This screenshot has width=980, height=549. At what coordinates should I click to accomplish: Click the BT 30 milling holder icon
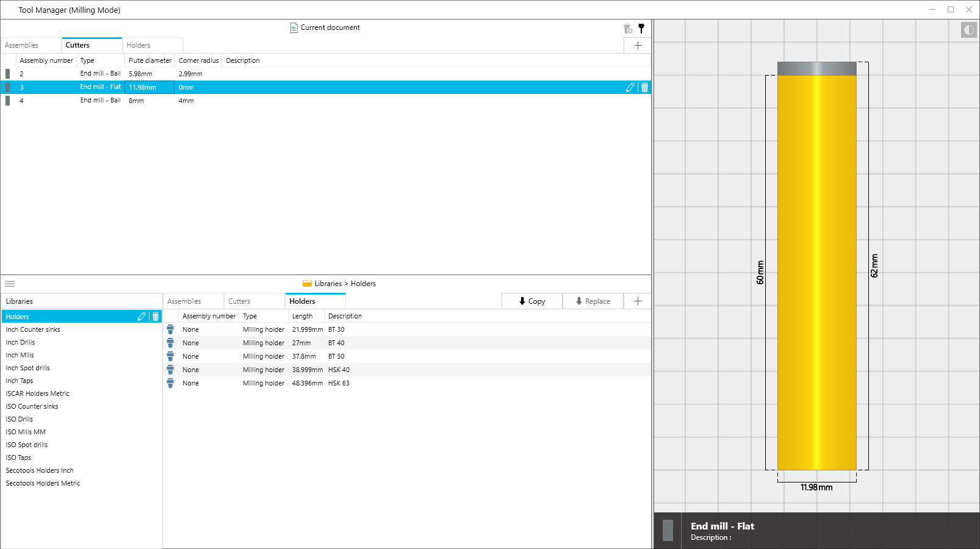coord(170,329)
